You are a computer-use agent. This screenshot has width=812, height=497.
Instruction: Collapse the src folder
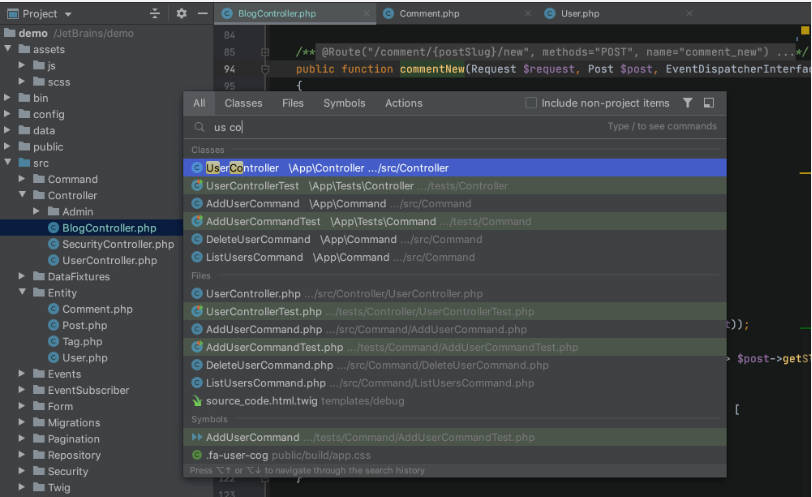coord(8,163)
